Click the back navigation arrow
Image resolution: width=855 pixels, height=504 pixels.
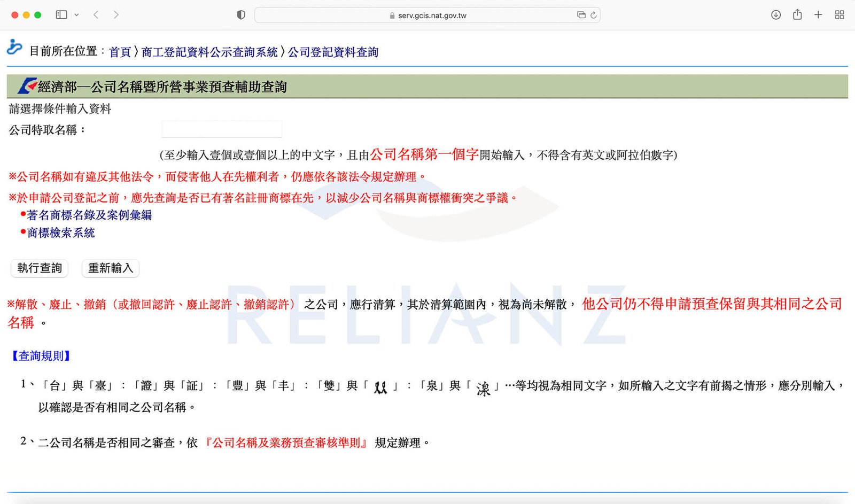click(95, 14)
